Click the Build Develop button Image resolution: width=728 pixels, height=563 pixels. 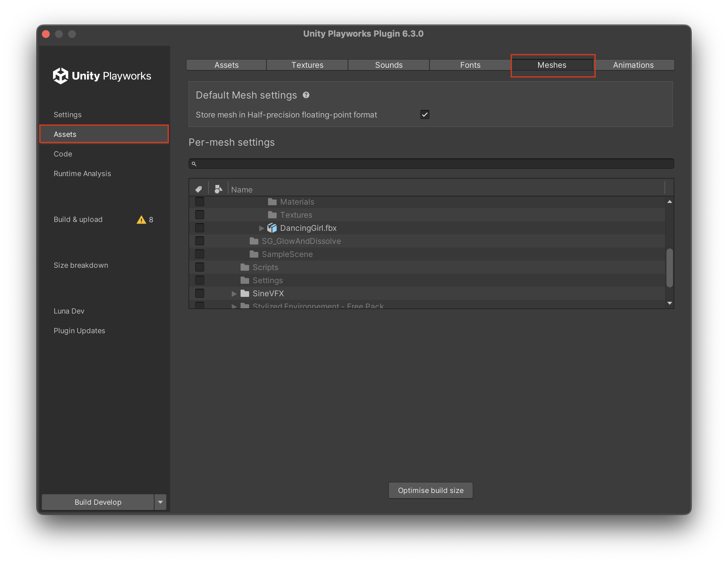(x=98, y=502)
